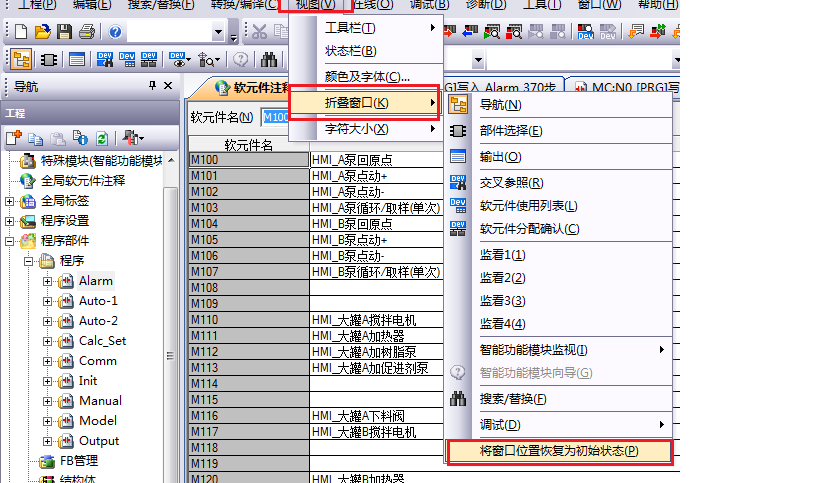Click the binoculars search icon in toolbar
The width and height of the screenshot is (819, 483).
click(x=269, y=59)
